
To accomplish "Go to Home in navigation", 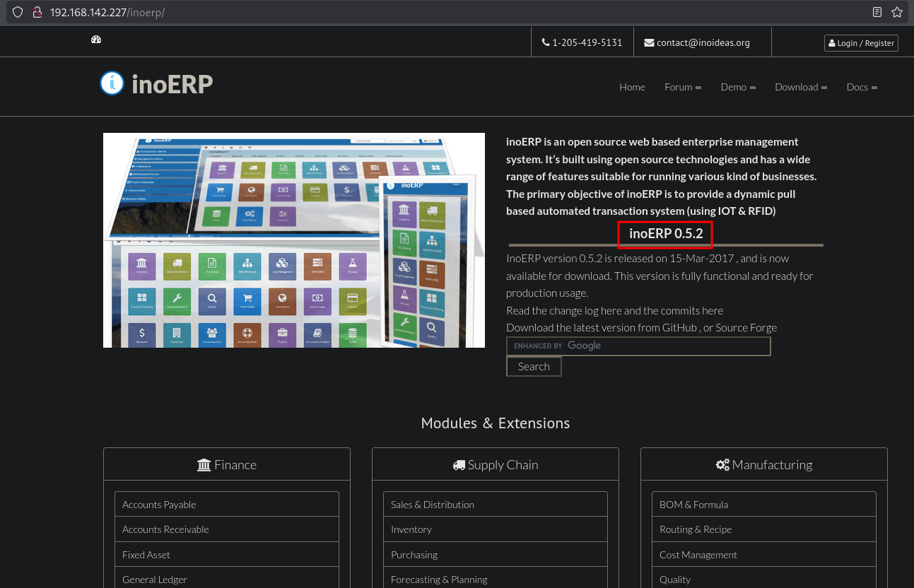I will tap(632, 87).
